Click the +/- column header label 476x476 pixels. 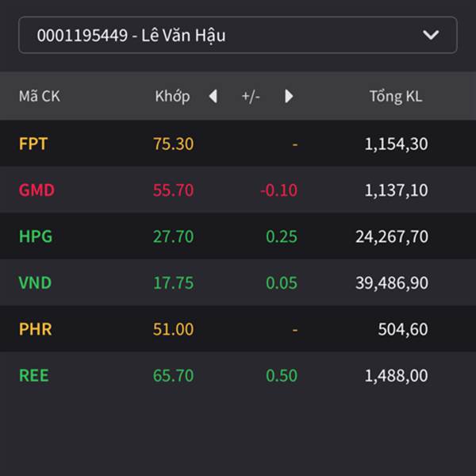tap(251, 97)
